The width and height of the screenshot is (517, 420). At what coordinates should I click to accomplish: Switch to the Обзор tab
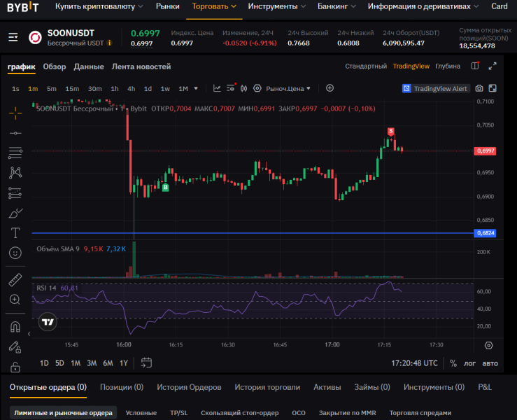pos(55,66)
